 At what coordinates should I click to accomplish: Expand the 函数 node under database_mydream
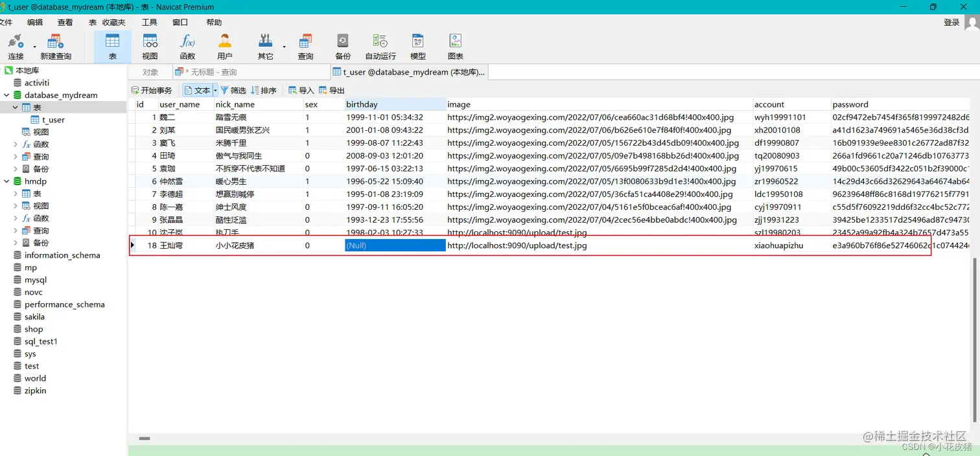(x=16, y=144)
